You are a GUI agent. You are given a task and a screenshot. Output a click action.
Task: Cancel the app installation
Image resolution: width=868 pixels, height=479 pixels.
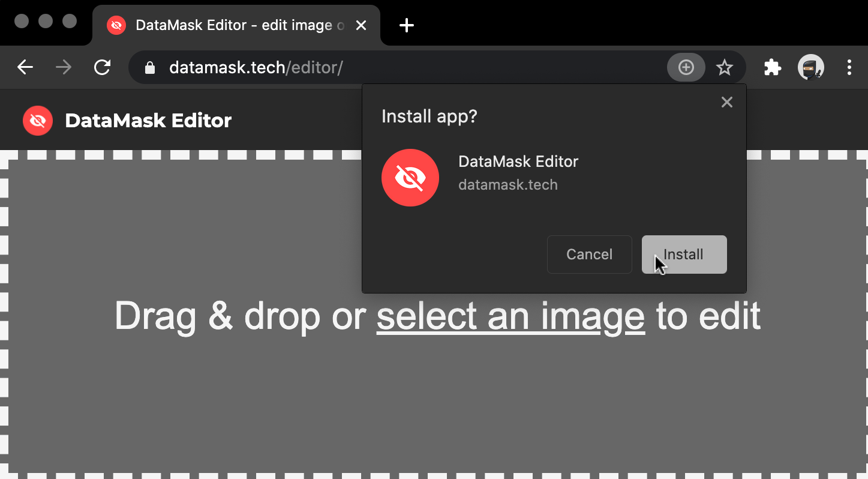point(589,254)
